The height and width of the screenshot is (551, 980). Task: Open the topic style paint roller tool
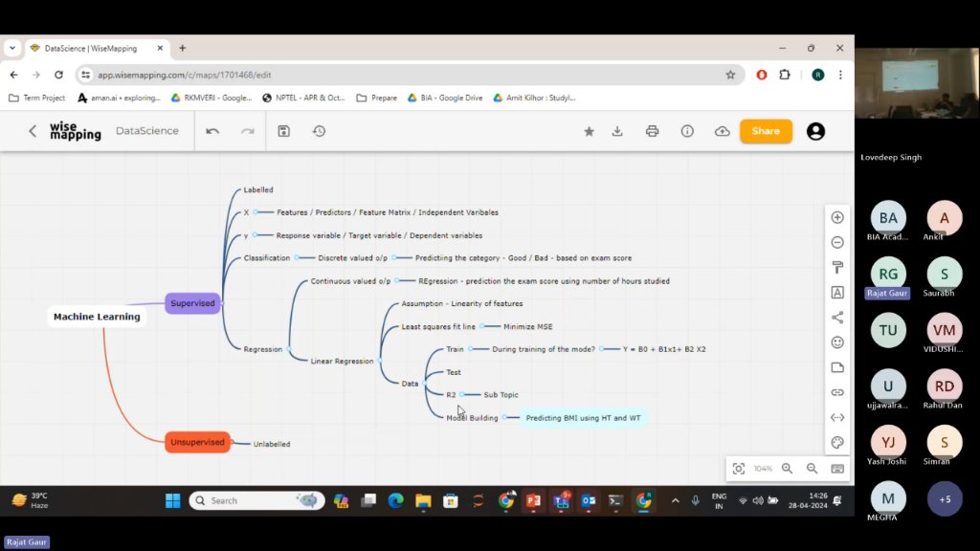837,268
